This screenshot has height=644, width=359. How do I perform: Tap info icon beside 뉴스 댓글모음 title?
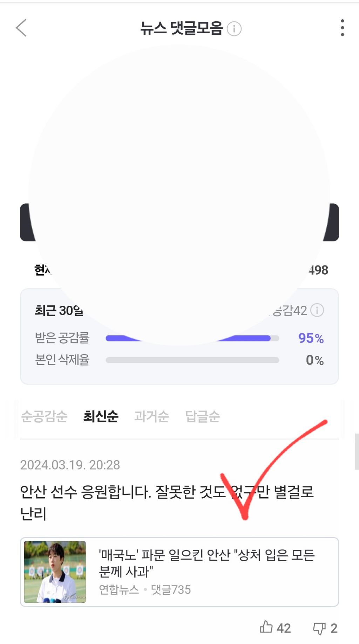click(234, 29)
